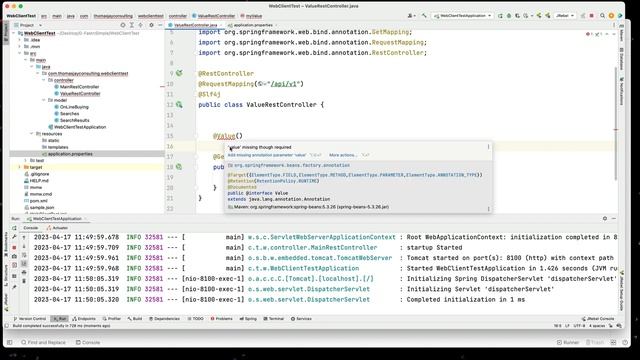Click the red stop icon in Run panel sidebar
The image size is (640, 360).
[14, 247]
